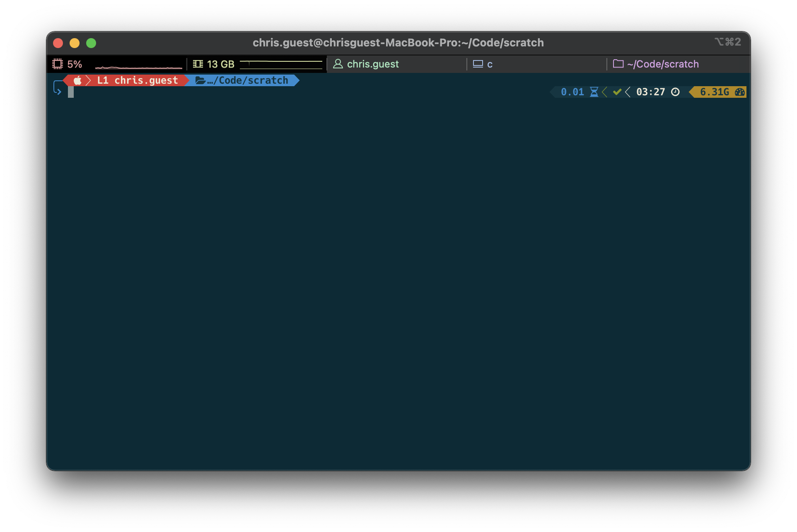The image size is (797, 532).
Task: Click the user silhouette icon beside chris.guest
Action: (x=337, y=64)
